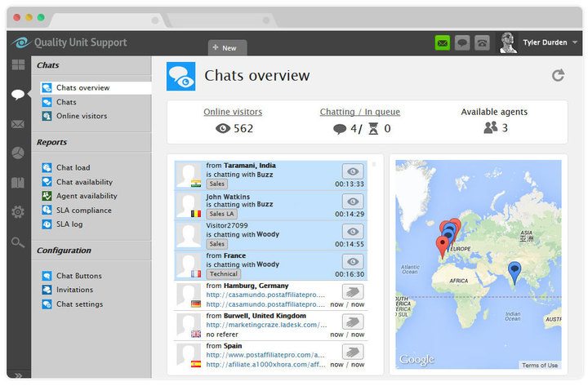588x386 pixels.
Task: Open www.postaffiliatepro.com link of Spain visitor
Action: [265, 355]
